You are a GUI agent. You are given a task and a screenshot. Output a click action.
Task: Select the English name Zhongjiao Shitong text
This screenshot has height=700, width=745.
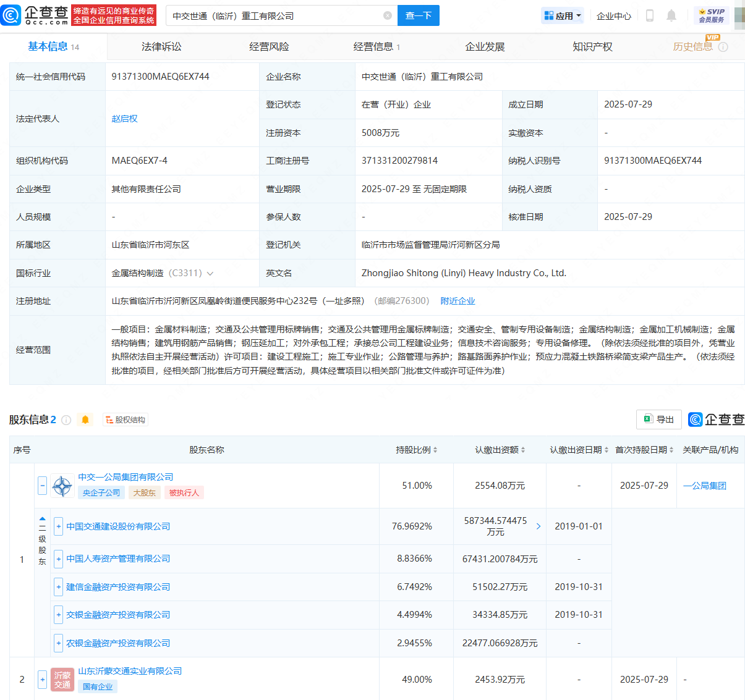[x=464, y=273]
